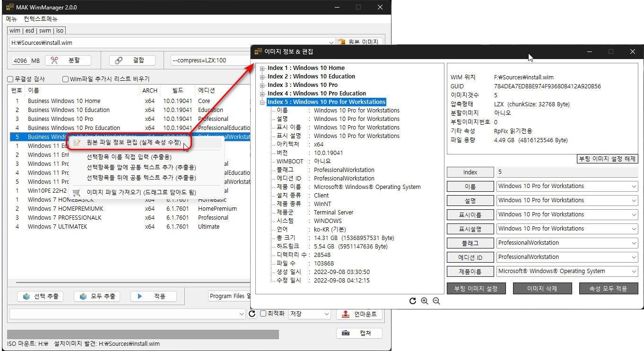
Task: Open the 이름 combo box dropdown
Action: pos(634,187)
